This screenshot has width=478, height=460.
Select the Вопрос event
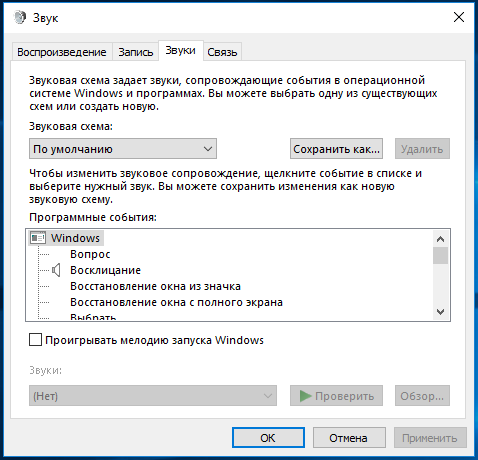coord(90,254)
